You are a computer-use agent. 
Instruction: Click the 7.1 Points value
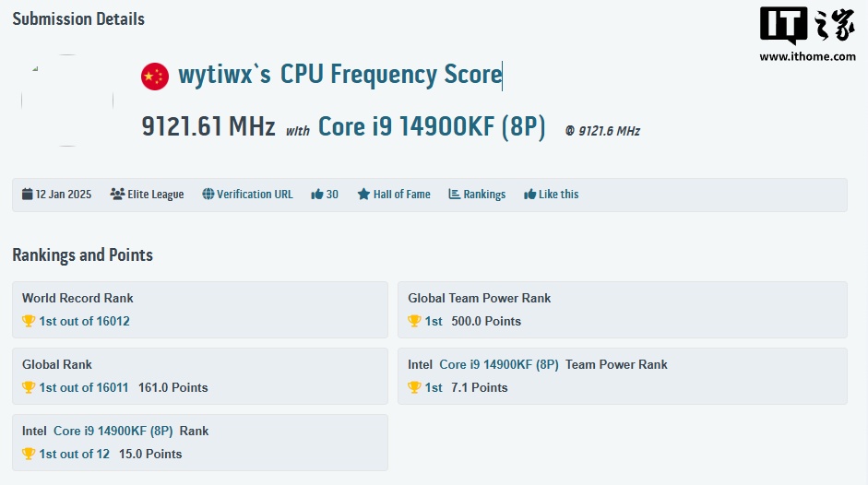[480, 387]
